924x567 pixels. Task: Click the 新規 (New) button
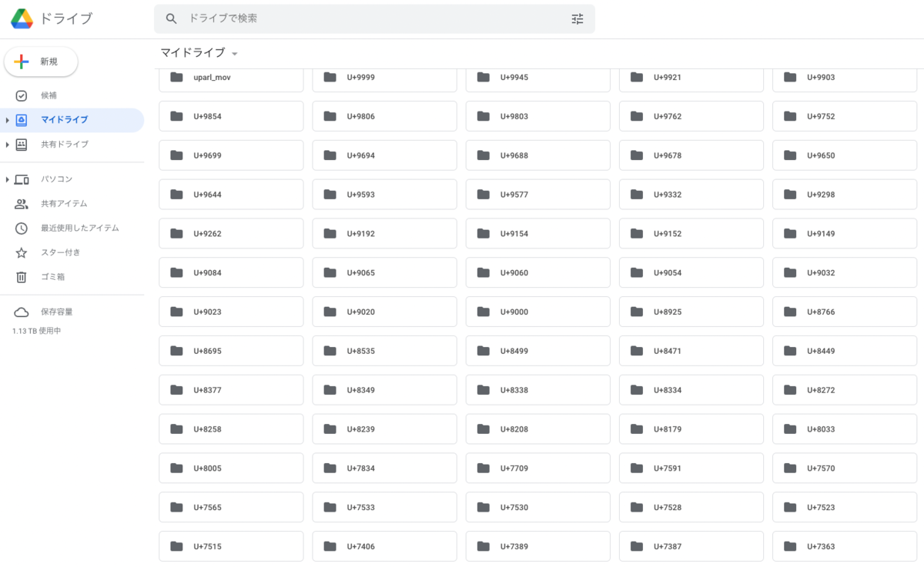[41, 62]
